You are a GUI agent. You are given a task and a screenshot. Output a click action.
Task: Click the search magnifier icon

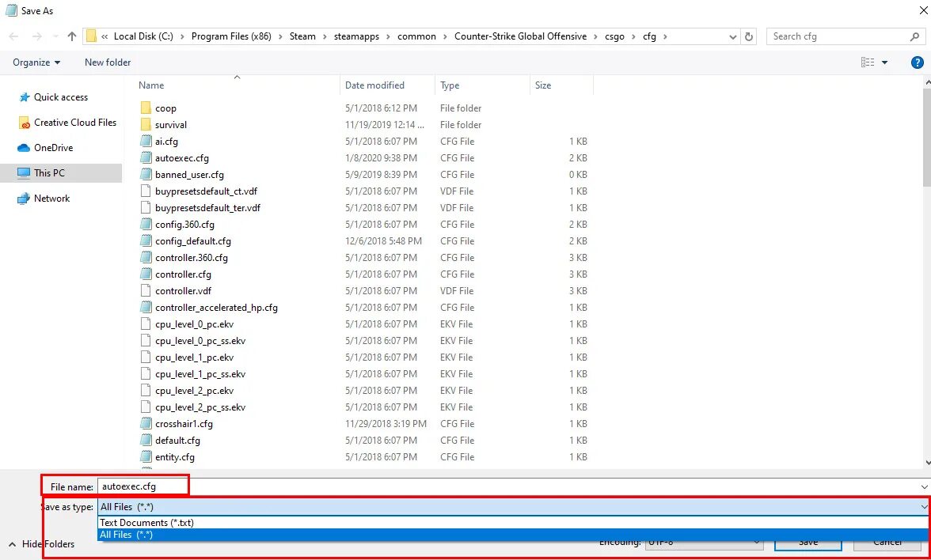914,36
